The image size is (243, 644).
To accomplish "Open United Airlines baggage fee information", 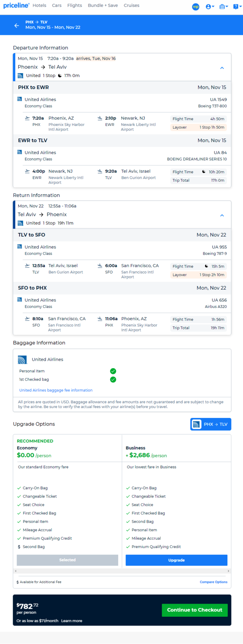I will [x=56, y=390].
